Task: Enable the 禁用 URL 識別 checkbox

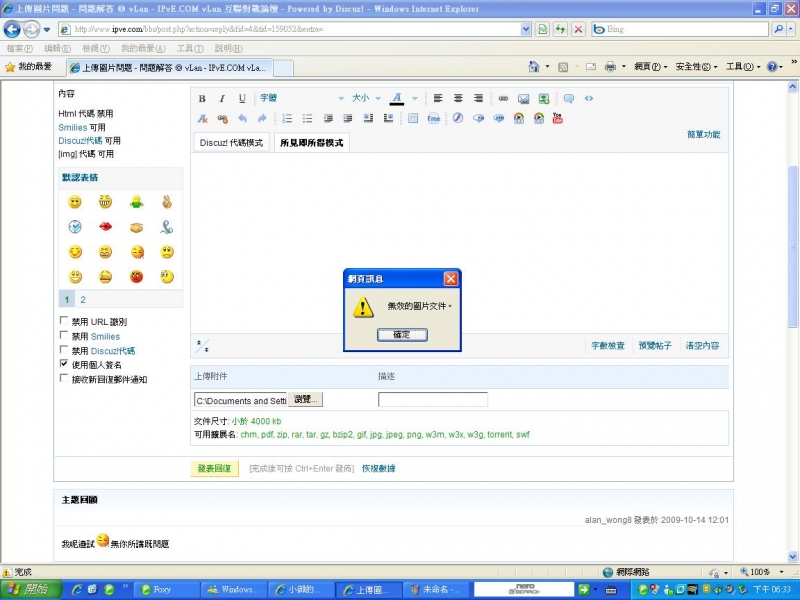Action: pos(65,322)
